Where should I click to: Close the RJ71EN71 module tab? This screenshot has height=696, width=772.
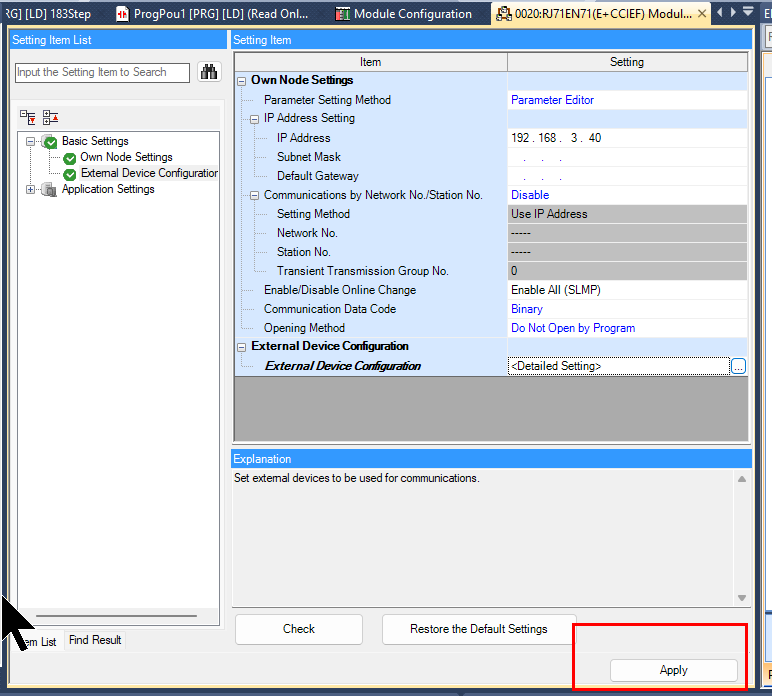tap(702, 14)
